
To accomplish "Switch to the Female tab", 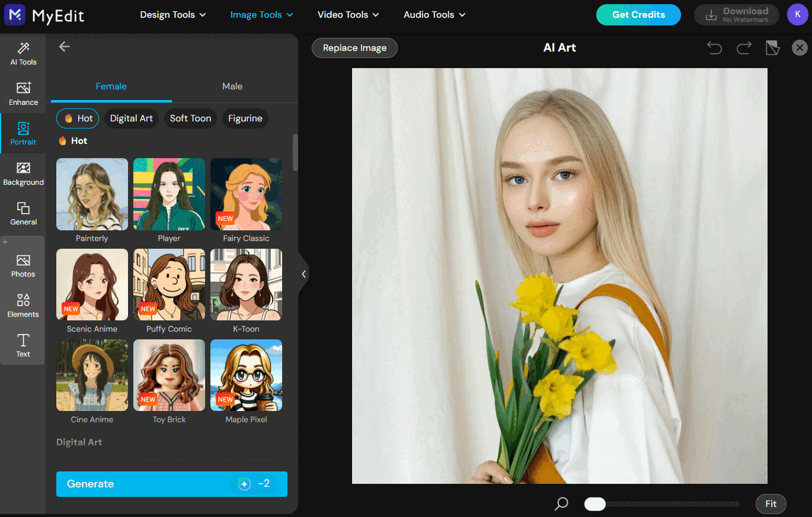I will tap(111, 86).
